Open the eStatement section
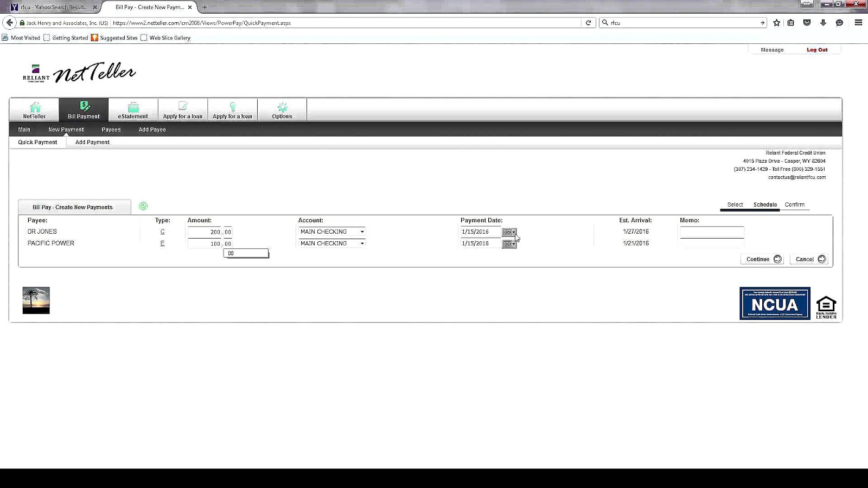868x488 pixels. click(x=133, y=110)
